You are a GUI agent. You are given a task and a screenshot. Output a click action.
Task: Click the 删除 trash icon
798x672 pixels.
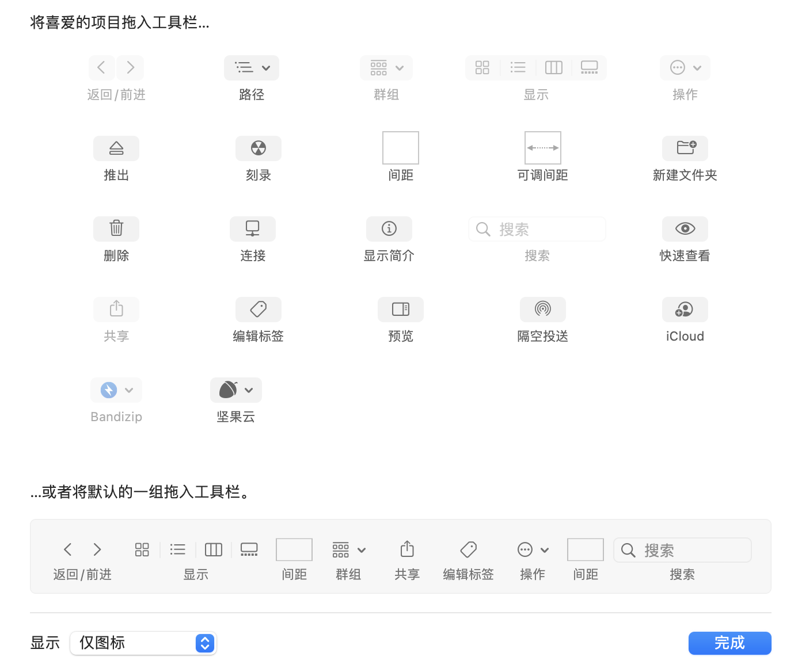point(116,229)
